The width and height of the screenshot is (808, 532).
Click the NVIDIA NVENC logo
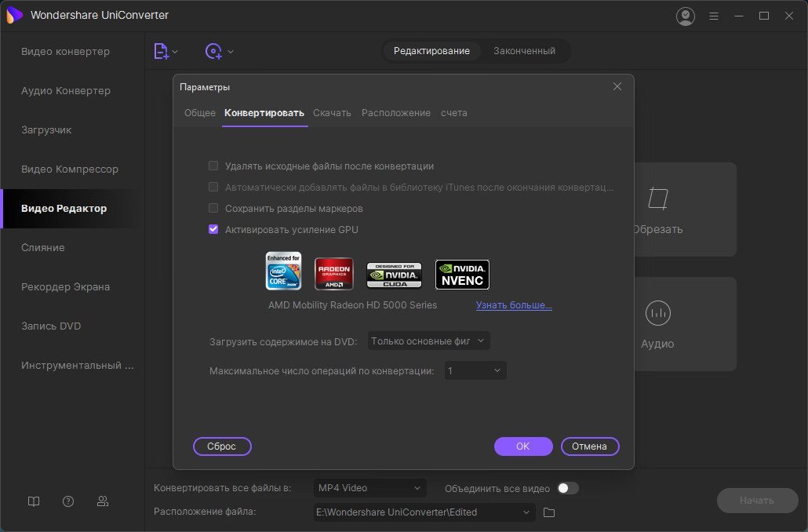(x=462, y=275)
